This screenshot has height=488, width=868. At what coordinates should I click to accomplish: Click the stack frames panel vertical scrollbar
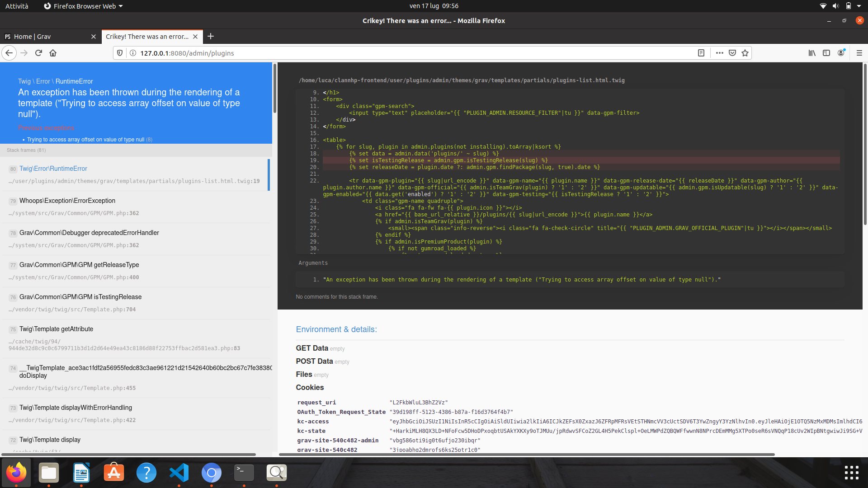(x=274, y=88)
